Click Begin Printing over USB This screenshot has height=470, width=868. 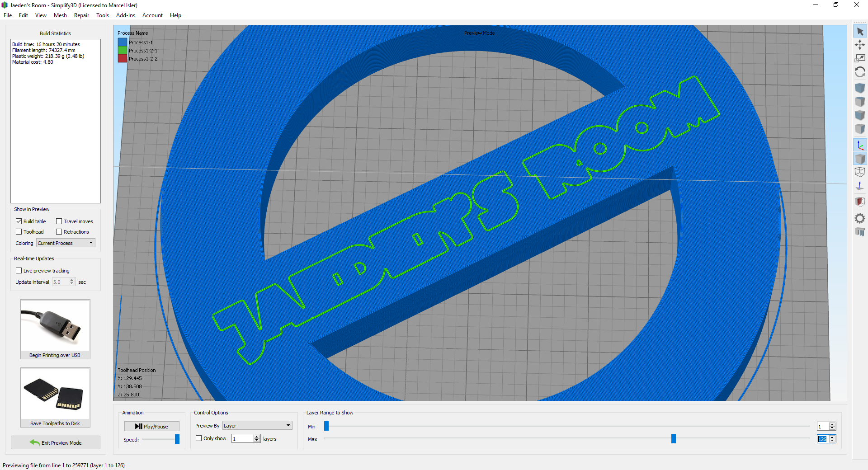pyautogui.click(x=55, y=329)
